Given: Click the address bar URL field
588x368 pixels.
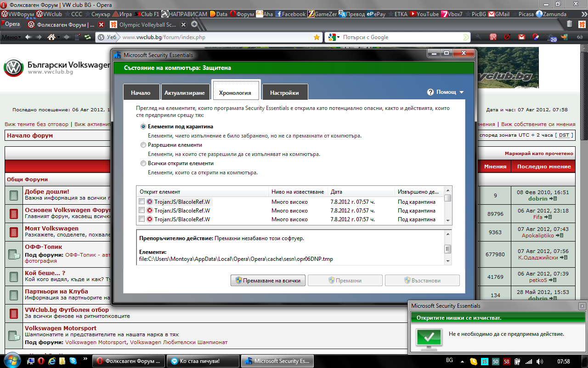Looking at the screenshot, I should click(216, 37).
